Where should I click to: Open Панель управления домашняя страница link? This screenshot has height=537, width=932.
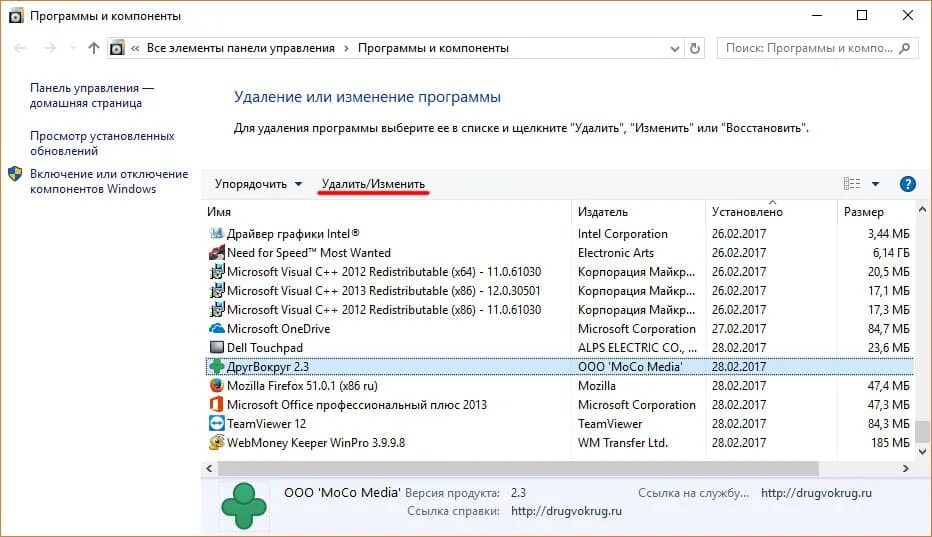92,95
